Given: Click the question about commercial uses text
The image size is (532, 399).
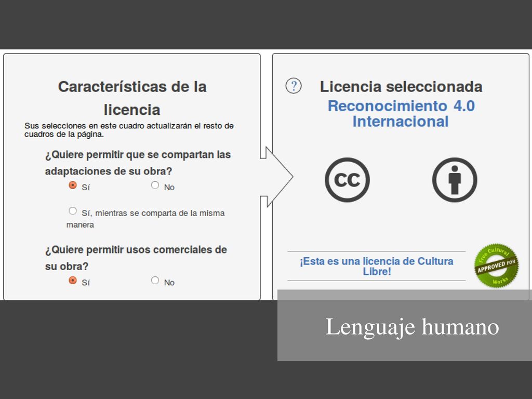Looking at the screenshot, I should (x=136, y=258).
